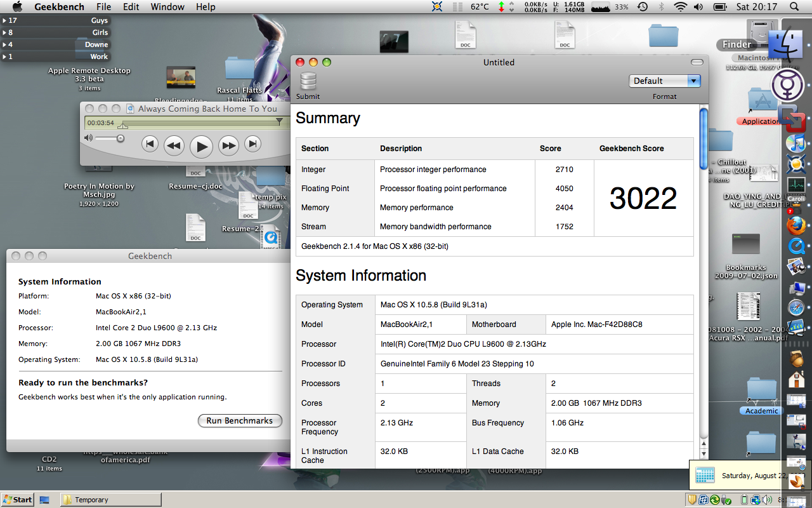812x508 pixels.
Task: Open the File menu
Action: [103, 6]
